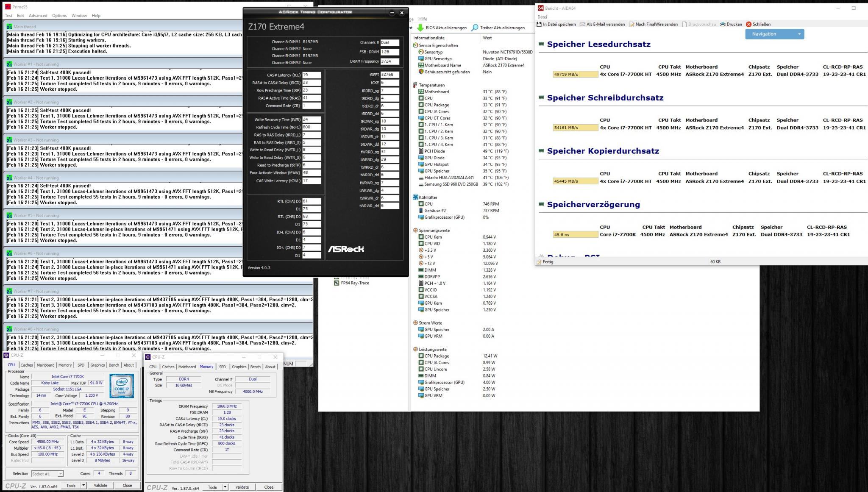Click the DRAM Frequency field showing 3724

[390, 61]
